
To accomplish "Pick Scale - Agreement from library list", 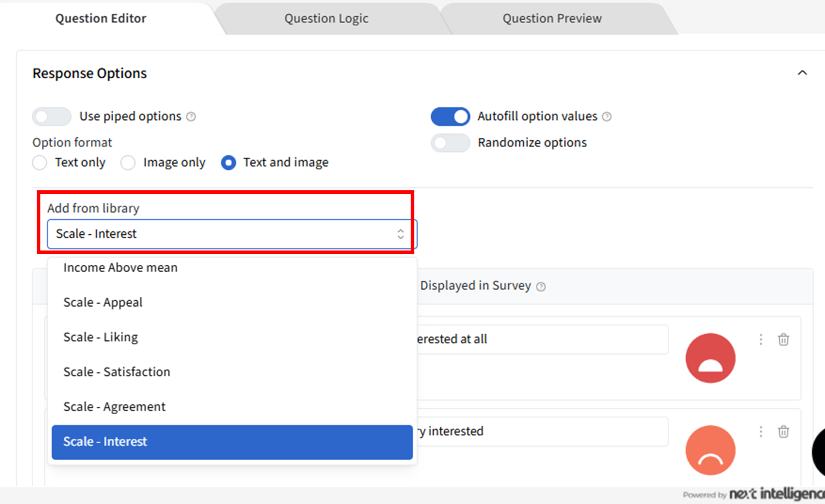I will [x=114, y=407].
